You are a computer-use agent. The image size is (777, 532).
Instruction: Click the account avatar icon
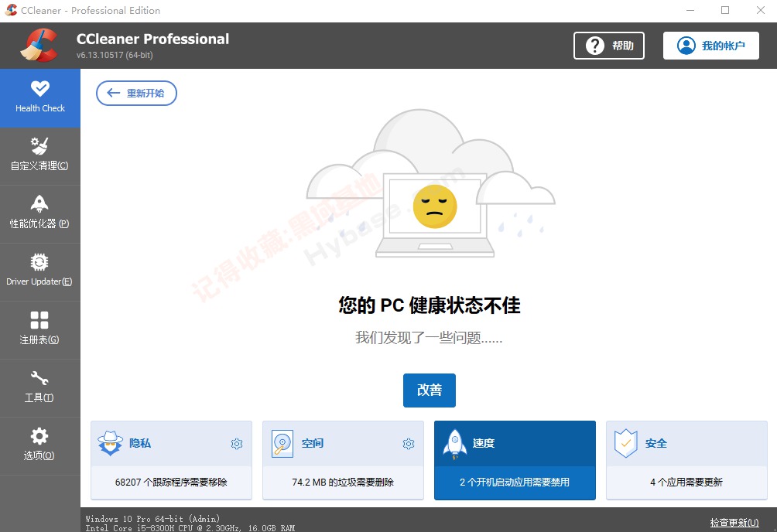(686, 46)
